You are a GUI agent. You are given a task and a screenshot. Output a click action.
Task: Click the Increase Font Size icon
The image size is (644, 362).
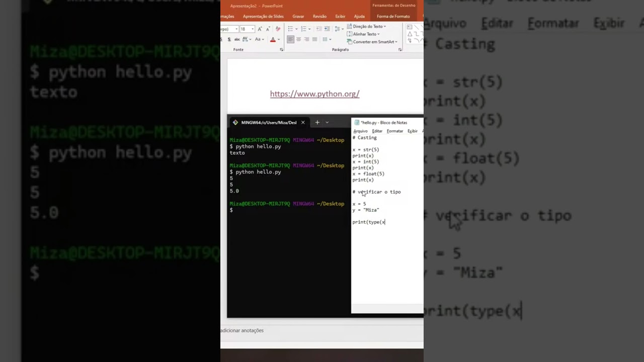coord(260,29)
